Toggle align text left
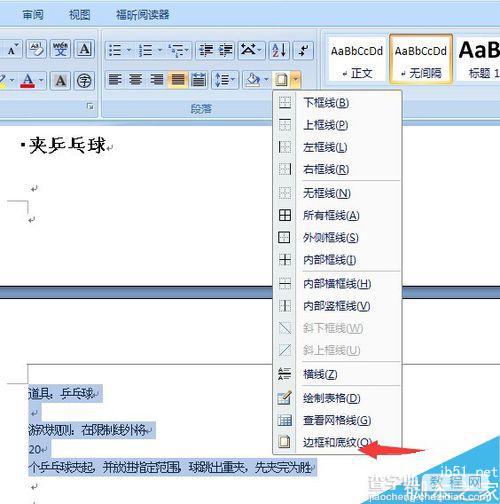The width and height of the screenshot is (500, 504). coord(115,80)
